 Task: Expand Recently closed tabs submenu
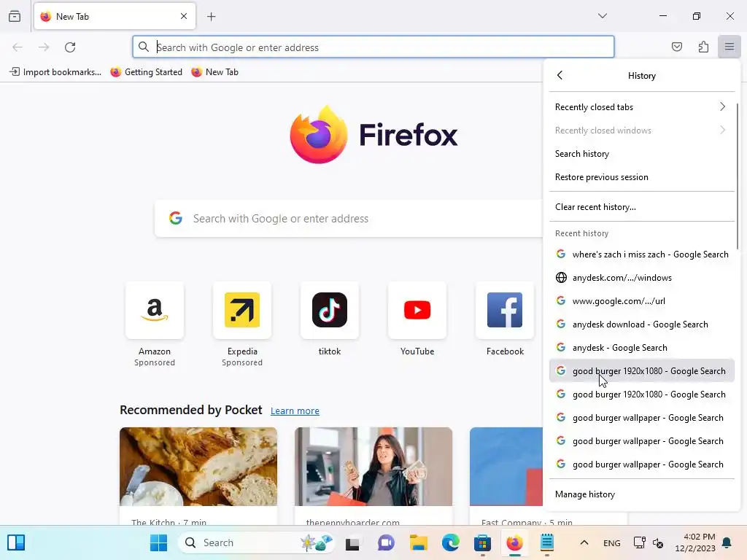(x=642, y=107)
